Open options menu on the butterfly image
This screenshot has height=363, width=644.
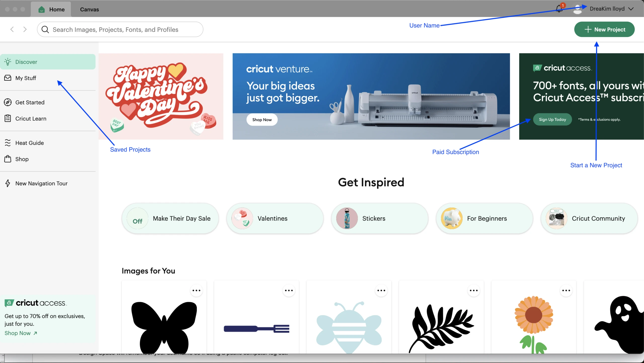[x=196, y=290]
